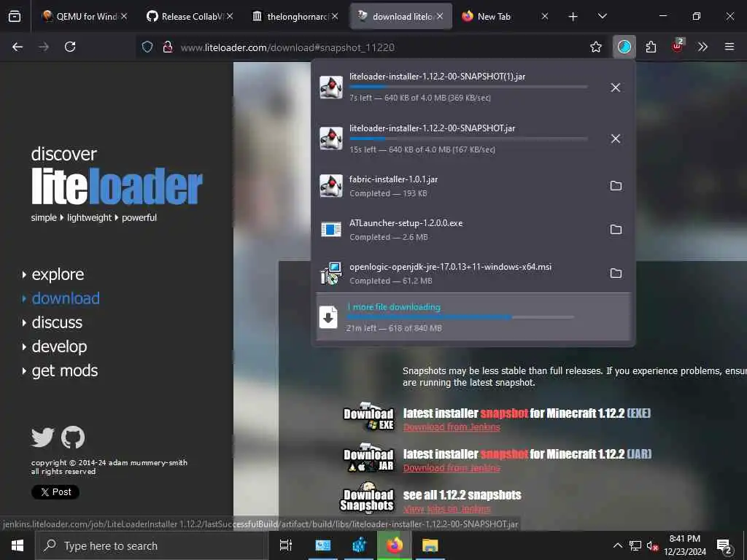Show more tools overflow chevron
Image resolution: width=747 pixels, height=560 pixels.
703,47
